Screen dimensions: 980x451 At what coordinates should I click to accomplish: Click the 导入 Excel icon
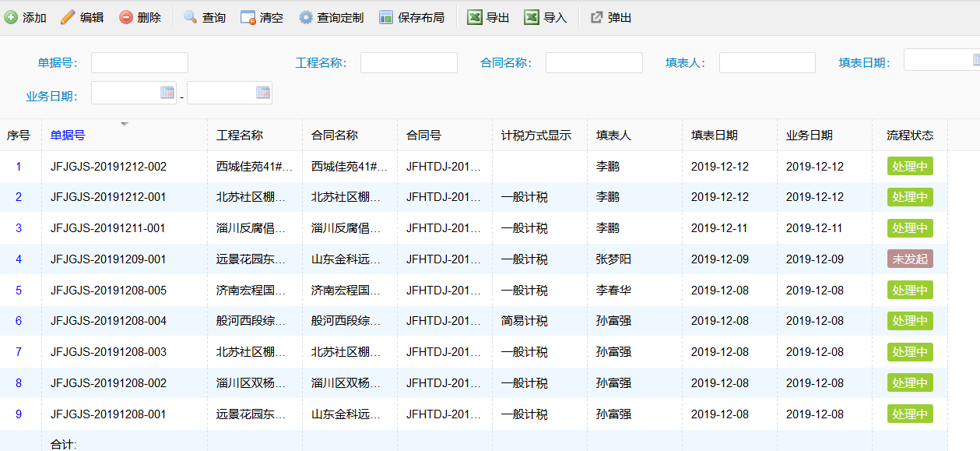(x=532, y=17)
